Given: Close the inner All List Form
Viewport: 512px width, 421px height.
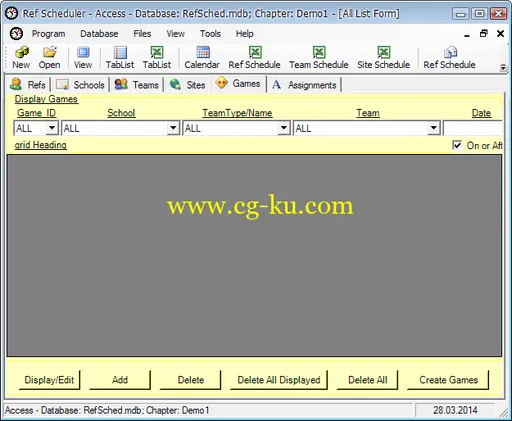Looking at the screenshot, I should point(500,33).
